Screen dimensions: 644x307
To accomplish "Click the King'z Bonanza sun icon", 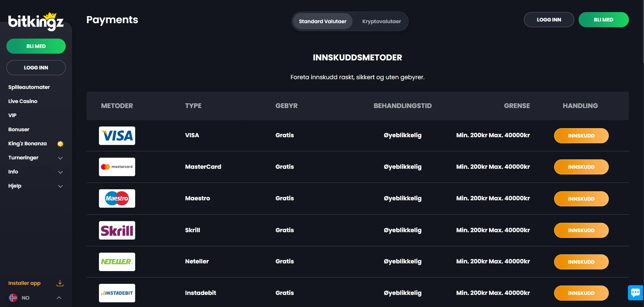I will [x=60, y=144].
